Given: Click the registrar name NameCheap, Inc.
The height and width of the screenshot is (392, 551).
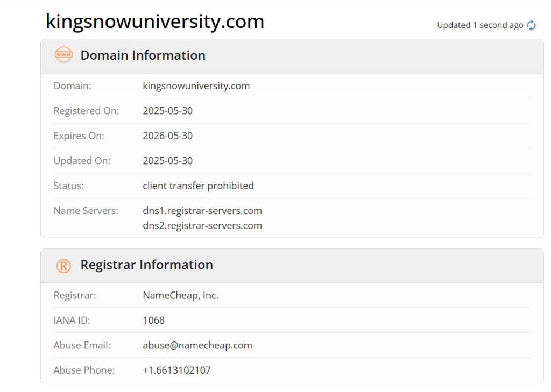Looking at the screenshot, I should (181, 295).
